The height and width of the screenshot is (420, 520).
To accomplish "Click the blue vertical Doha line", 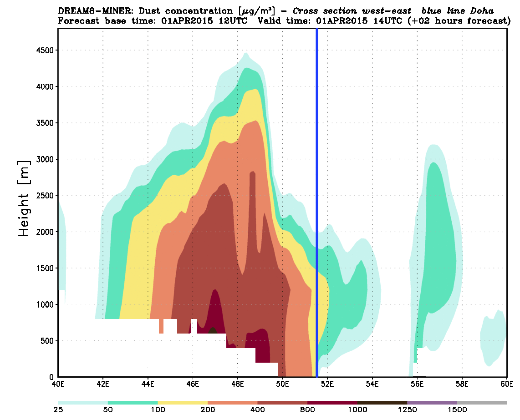I will tap(317, 202).
